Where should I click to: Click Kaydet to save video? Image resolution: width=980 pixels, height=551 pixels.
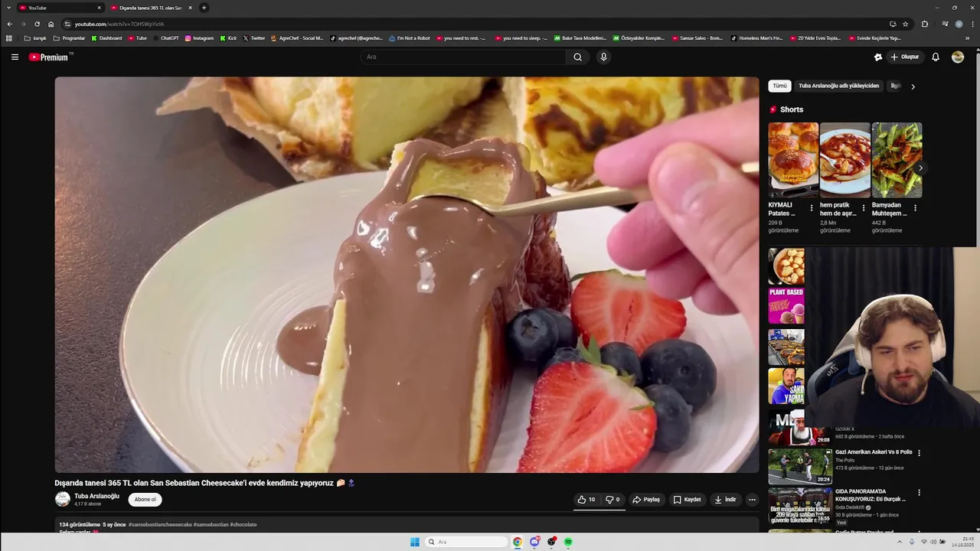[x=687, y=500]
